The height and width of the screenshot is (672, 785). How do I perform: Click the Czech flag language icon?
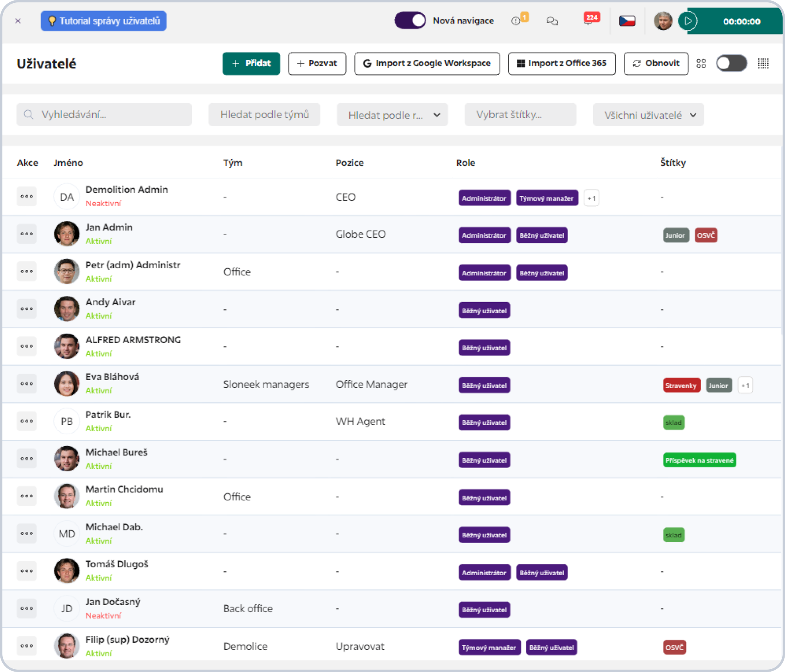tap(627, 21)
